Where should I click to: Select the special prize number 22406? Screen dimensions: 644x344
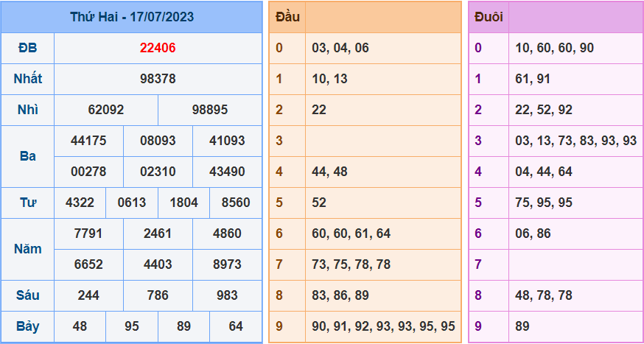(158, 48)
